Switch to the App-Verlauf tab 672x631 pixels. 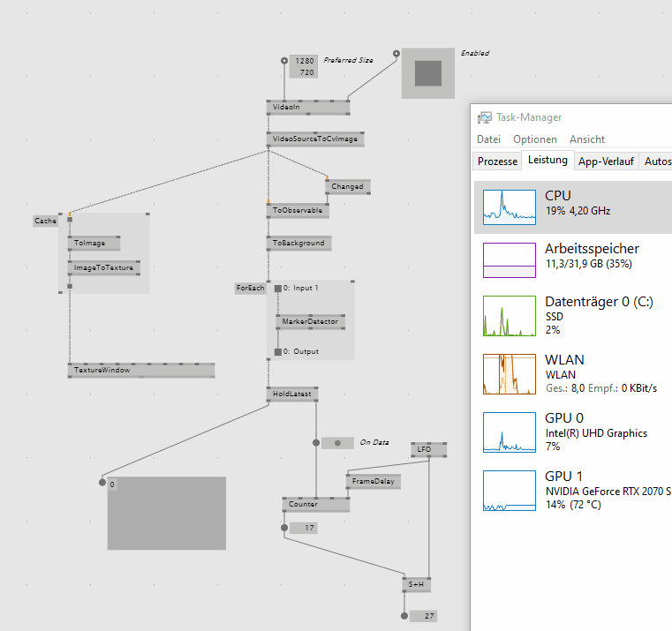click(x=606, y=162)
